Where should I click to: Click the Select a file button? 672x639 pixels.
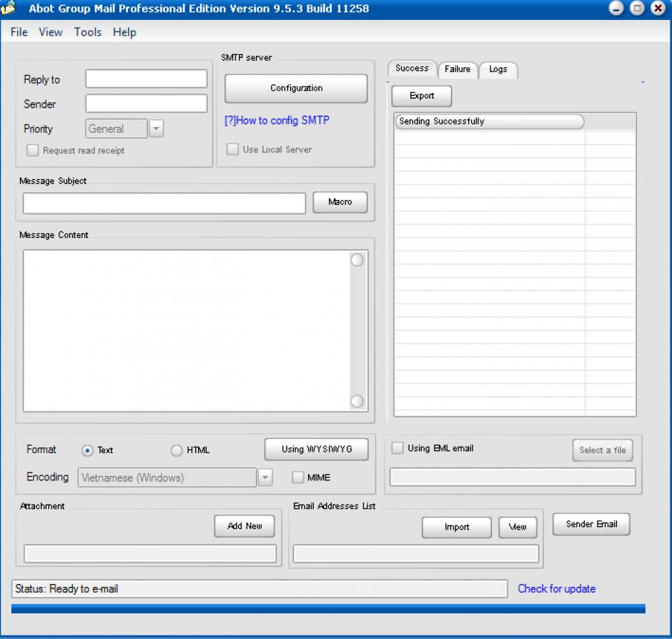[603, 450]
